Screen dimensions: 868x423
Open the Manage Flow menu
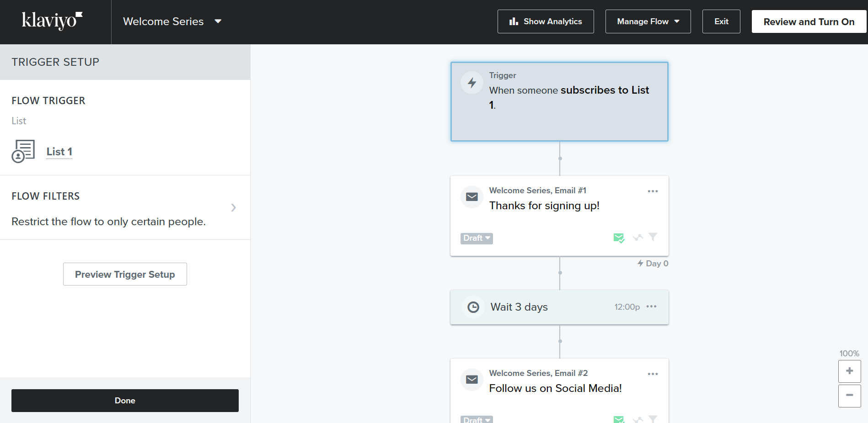click(x=648, y=21)
